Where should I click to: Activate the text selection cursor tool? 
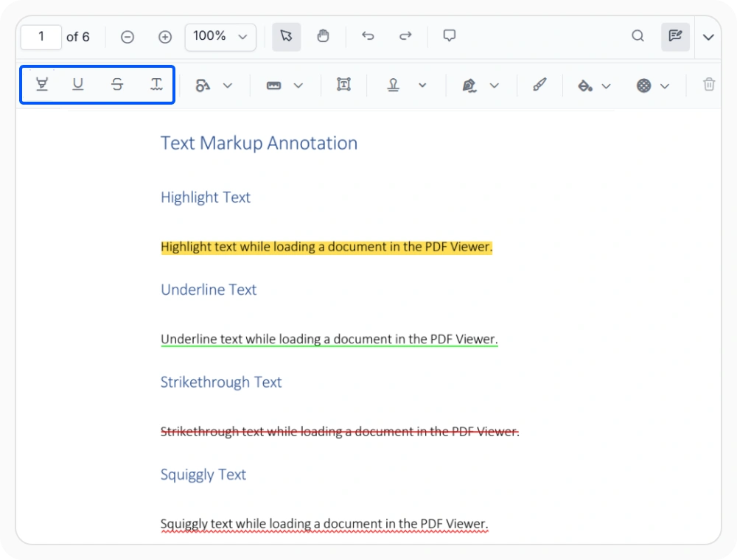(286, 36)
